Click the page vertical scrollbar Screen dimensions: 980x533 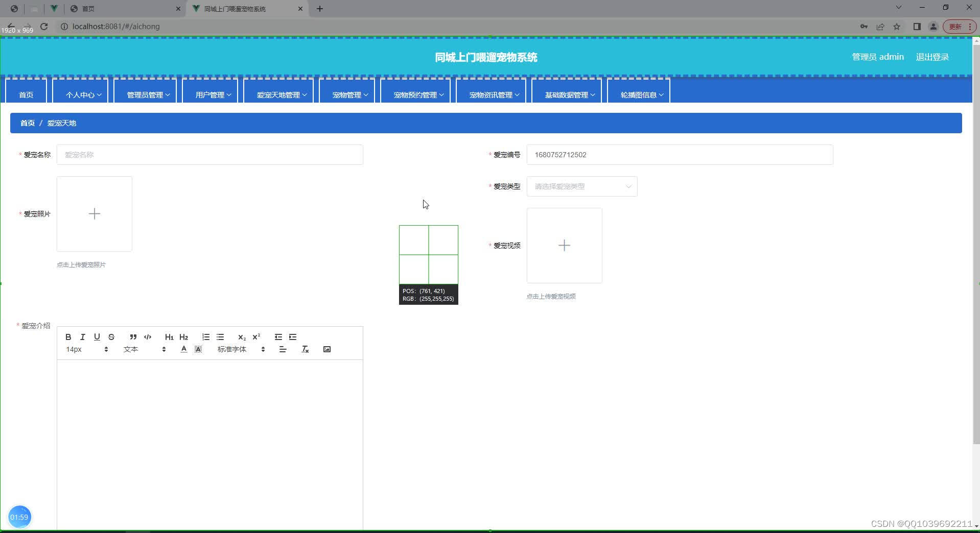click(976, 245)
